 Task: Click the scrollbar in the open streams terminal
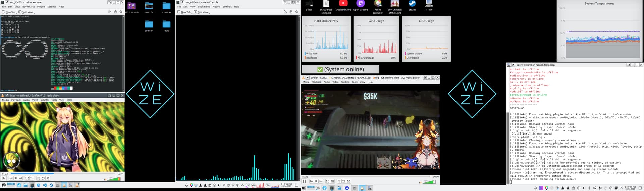507,148
